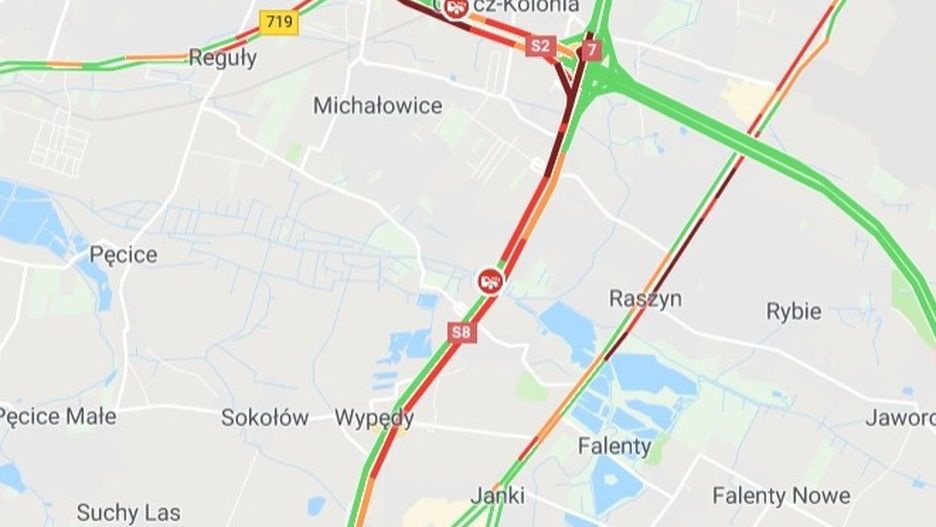Click the yellow 719 road badge
936x527 pixels.
(x=279, y=23)
